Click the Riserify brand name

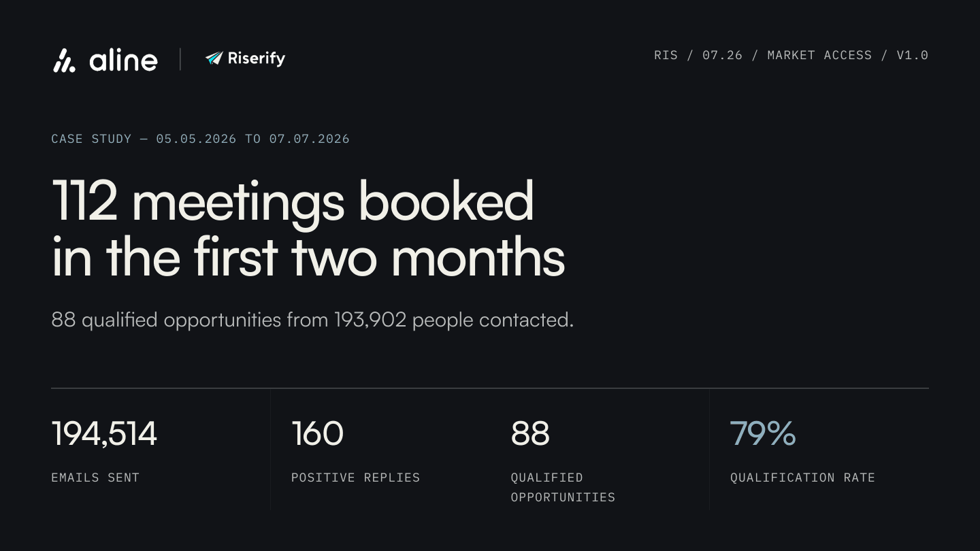tap(256, 59)
